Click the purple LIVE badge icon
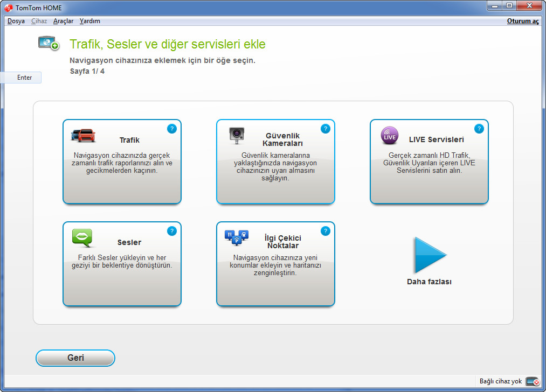The image size is (546, 392). click(x=389, y=136)
